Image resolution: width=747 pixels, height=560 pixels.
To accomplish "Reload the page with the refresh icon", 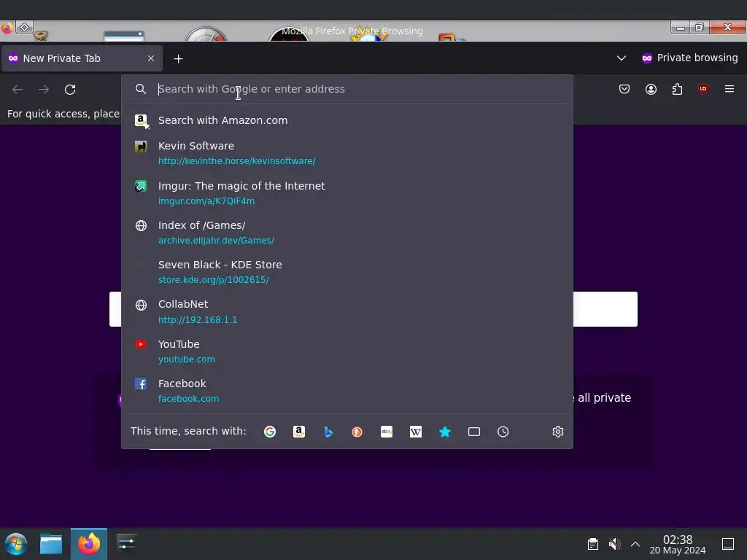I will click(70, 90).
